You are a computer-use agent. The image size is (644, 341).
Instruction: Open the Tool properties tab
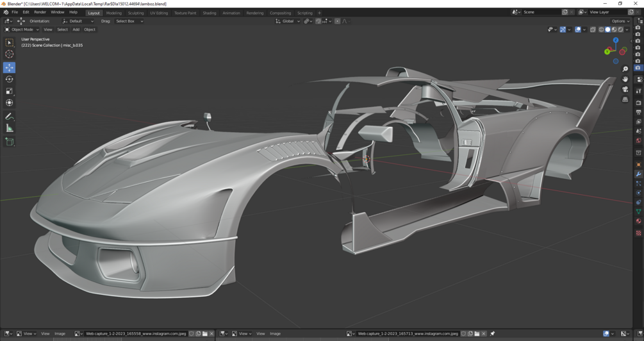(x=638, y=91)
